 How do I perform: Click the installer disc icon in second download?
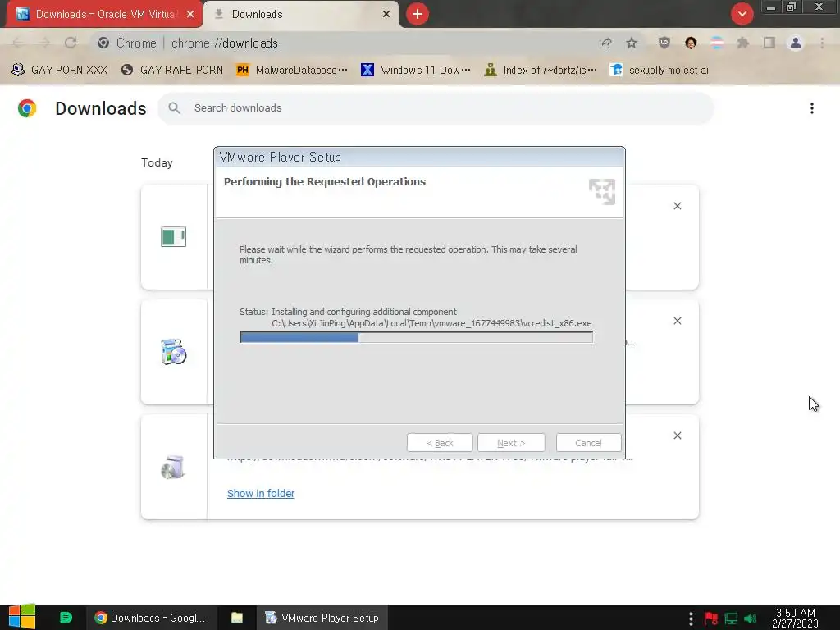point(174,352)
